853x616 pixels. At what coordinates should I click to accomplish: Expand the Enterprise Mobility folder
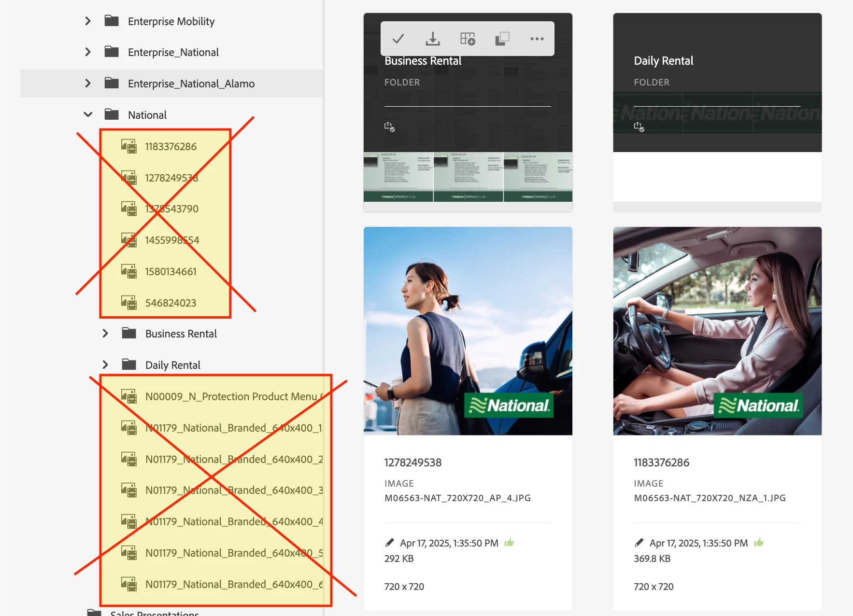tap(88, 21)
